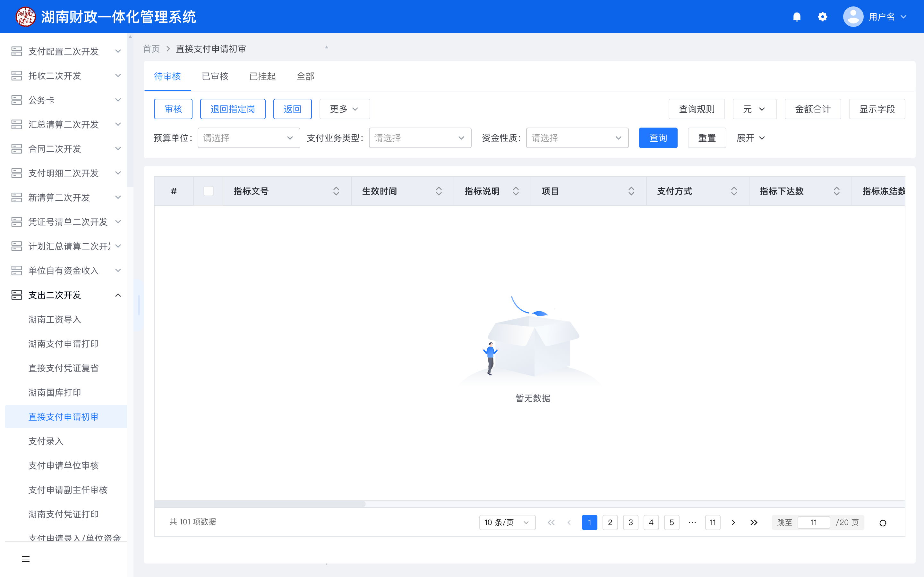Open the 预算单位 dropdown
This screenshot has height=577, width=924.
(x=249, y=138)
